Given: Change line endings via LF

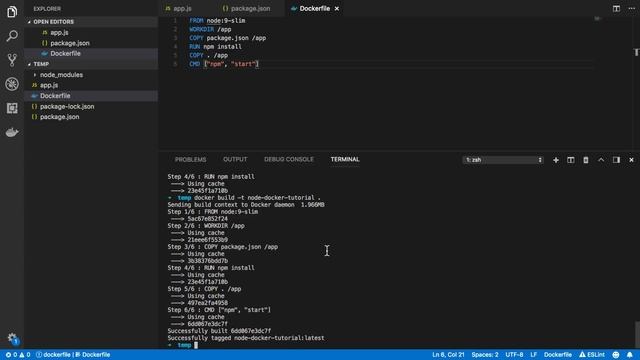Looking at the screenshot, I should 533,355.
